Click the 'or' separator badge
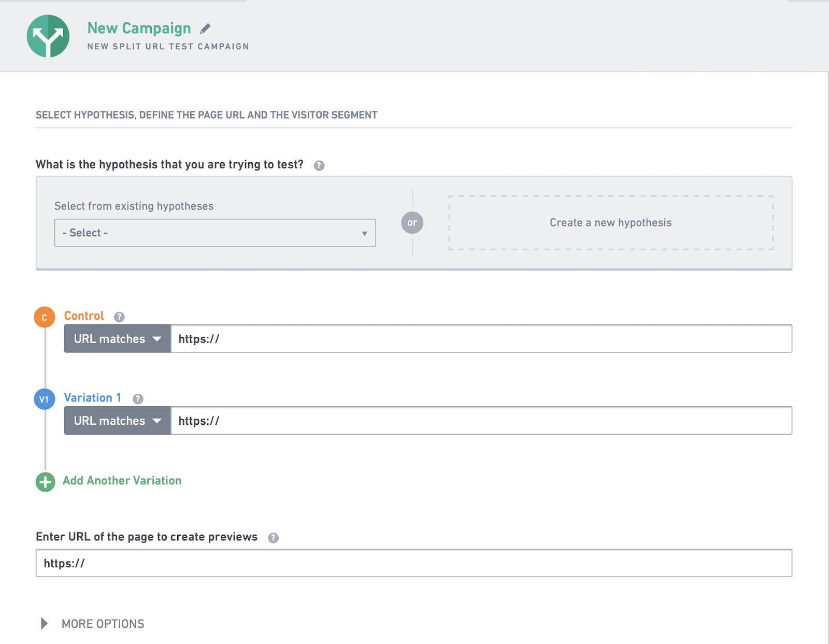Screen dimensions: 829x644 point(412,223)
